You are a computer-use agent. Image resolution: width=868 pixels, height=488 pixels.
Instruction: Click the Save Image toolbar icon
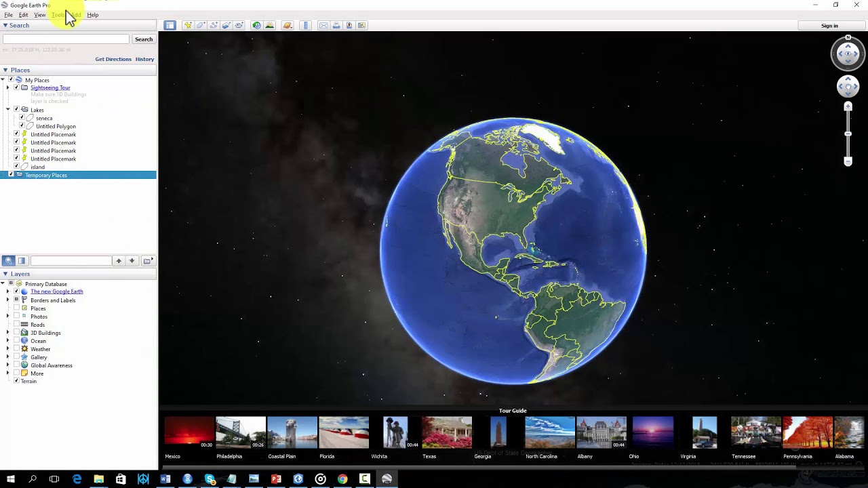point(349,26)
